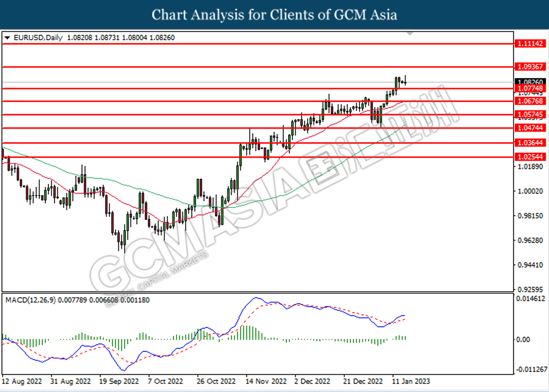Image resolution: width=549 pixels, height=392 pixels.
Task: Select the 1.09367 price level label
Action: point(530,67)
